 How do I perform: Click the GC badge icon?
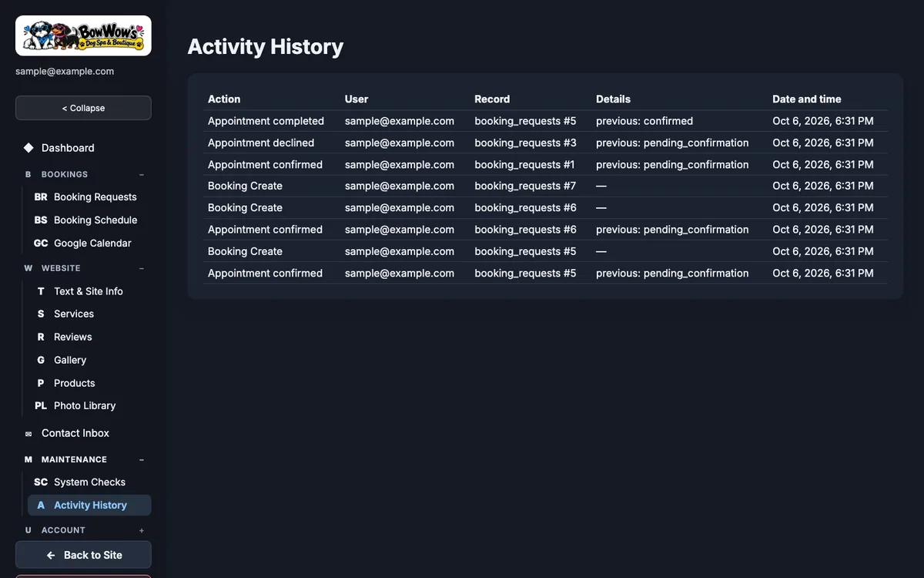pos(41,244)
